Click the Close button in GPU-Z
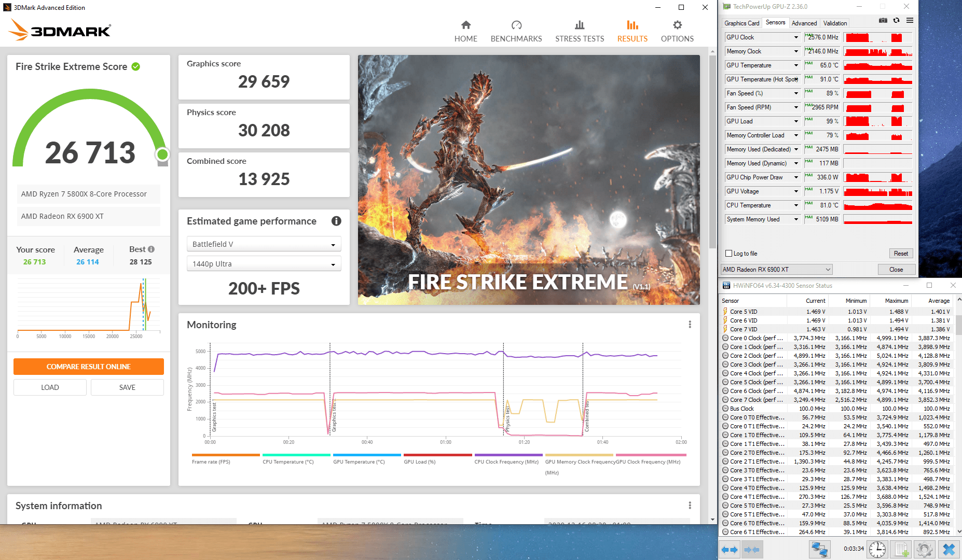 click(x=896, y=270)
